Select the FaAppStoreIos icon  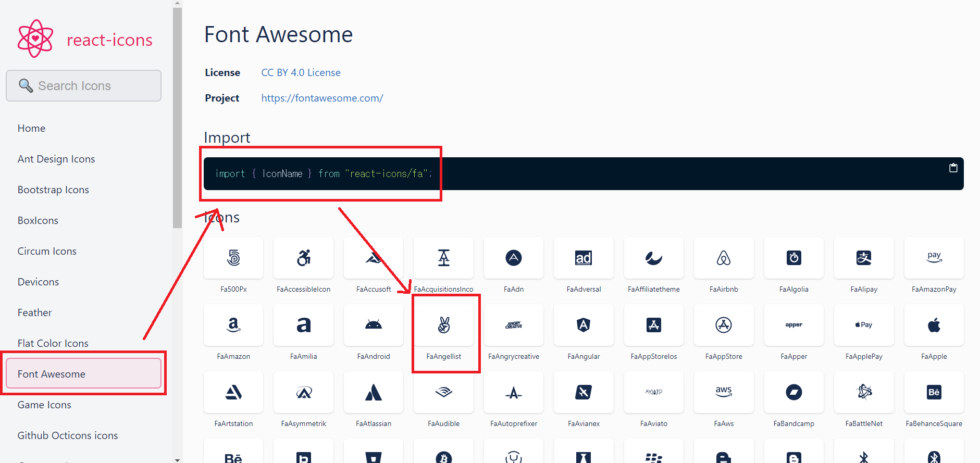click(654, 325)
